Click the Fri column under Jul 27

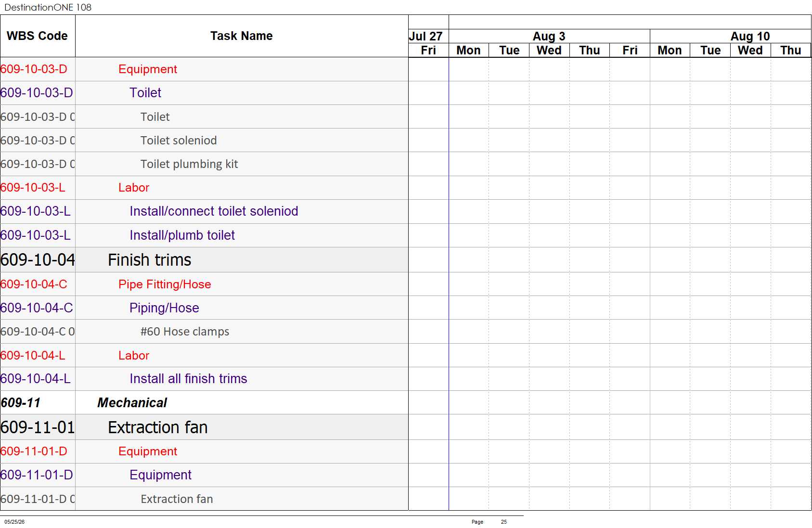(428, 50)
